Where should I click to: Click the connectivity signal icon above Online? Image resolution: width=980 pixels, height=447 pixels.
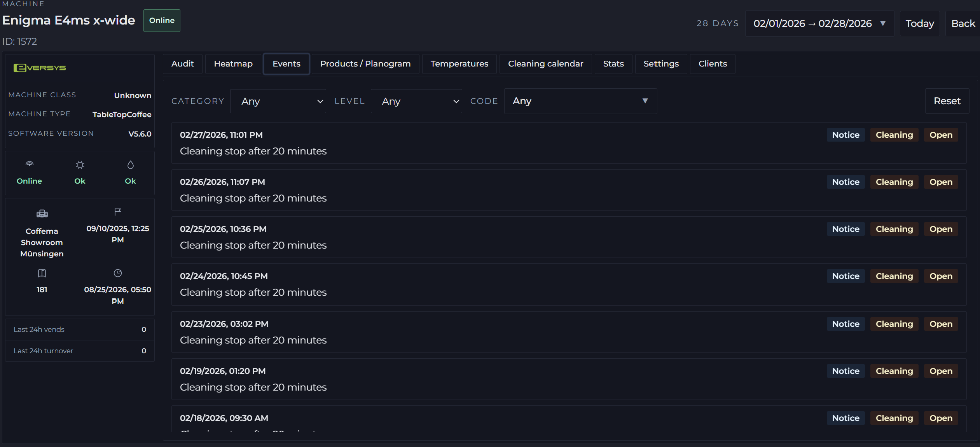point(30,164)
